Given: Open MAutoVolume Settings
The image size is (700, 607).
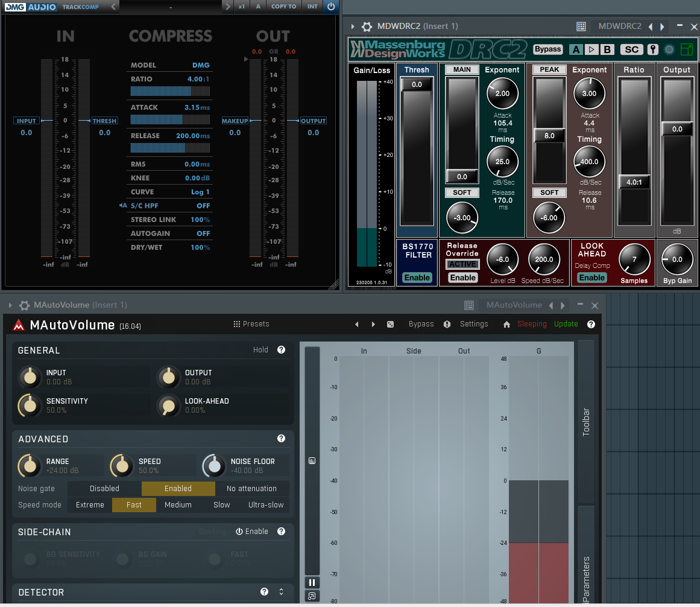Looking at the screenshot, I should pyautogui.click(x=474, y=324).
